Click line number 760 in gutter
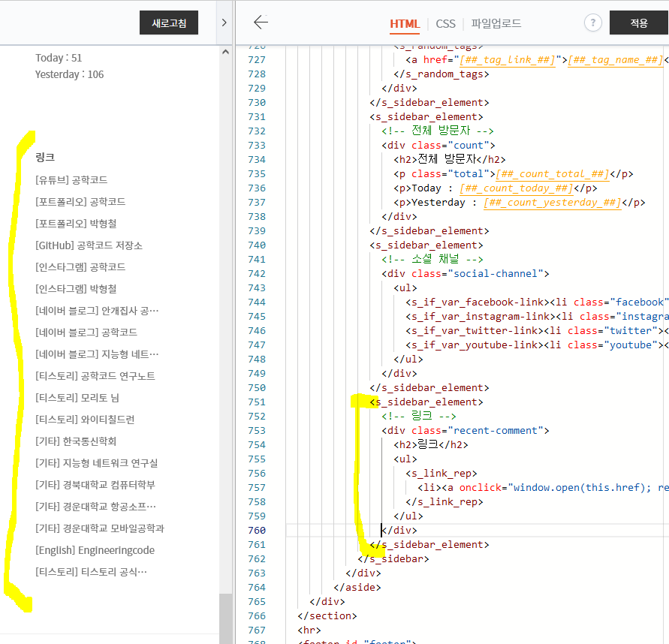Viewport: 669px width, 644px height. (257, 530)
